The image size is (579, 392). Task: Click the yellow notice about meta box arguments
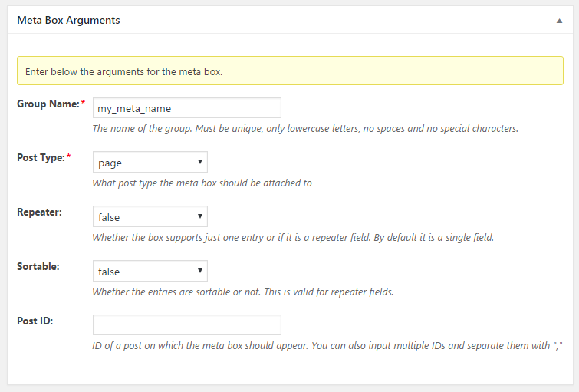[x=290, y=71]
